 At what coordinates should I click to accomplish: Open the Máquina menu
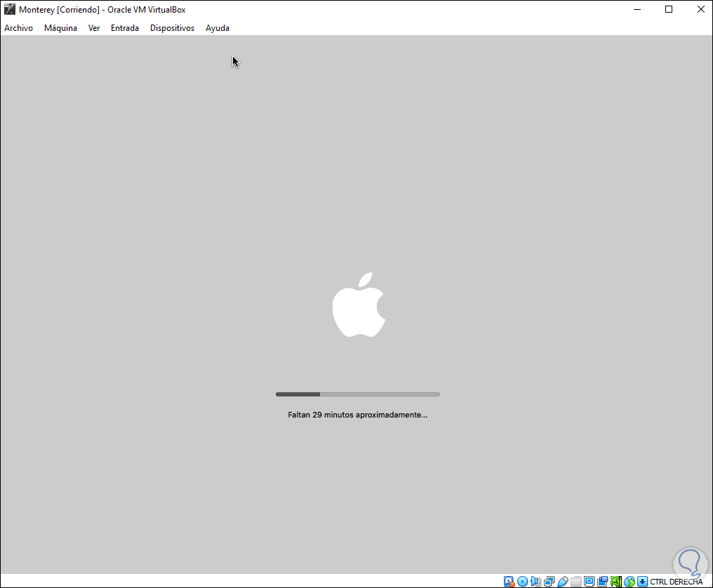coord(60,28)
